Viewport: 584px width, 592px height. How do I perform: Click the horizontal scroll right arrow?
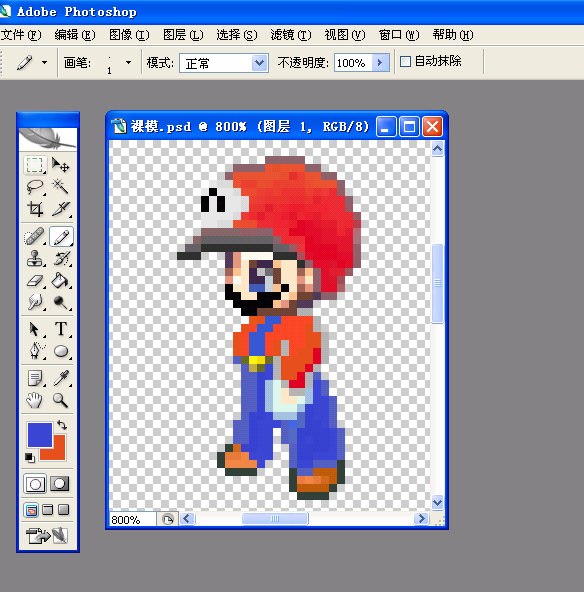click(x=421, y=519)
